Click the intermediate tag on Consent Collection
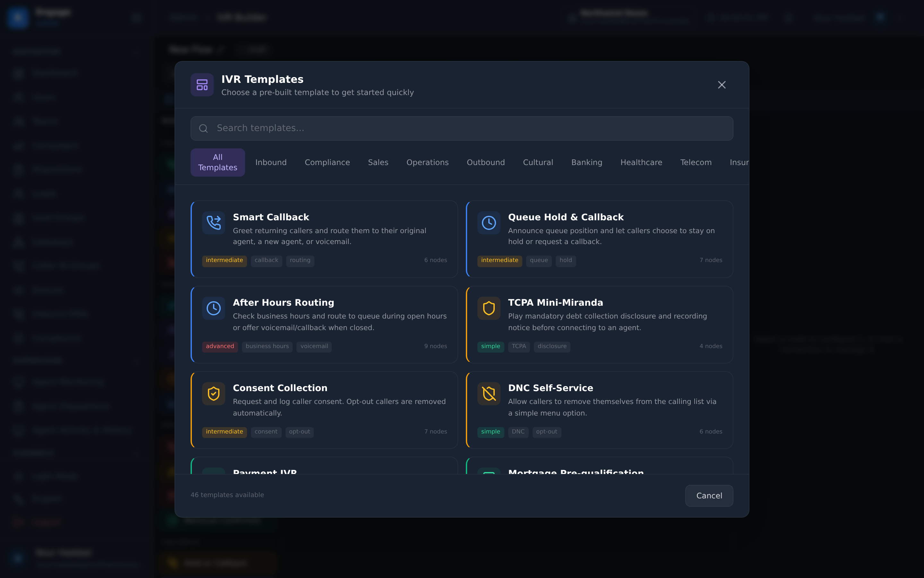924x578 pixels. pyautogui.click(x=225, y=432)
